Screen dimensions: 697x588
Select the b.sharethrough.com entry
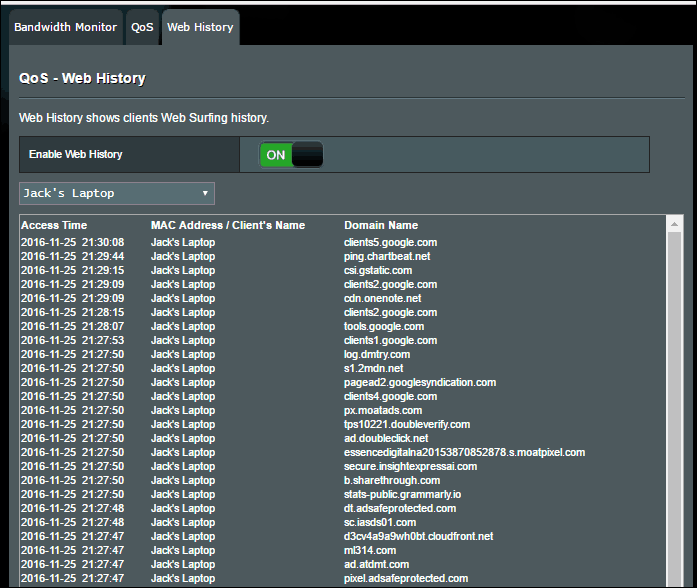click(x=392, y=480)
